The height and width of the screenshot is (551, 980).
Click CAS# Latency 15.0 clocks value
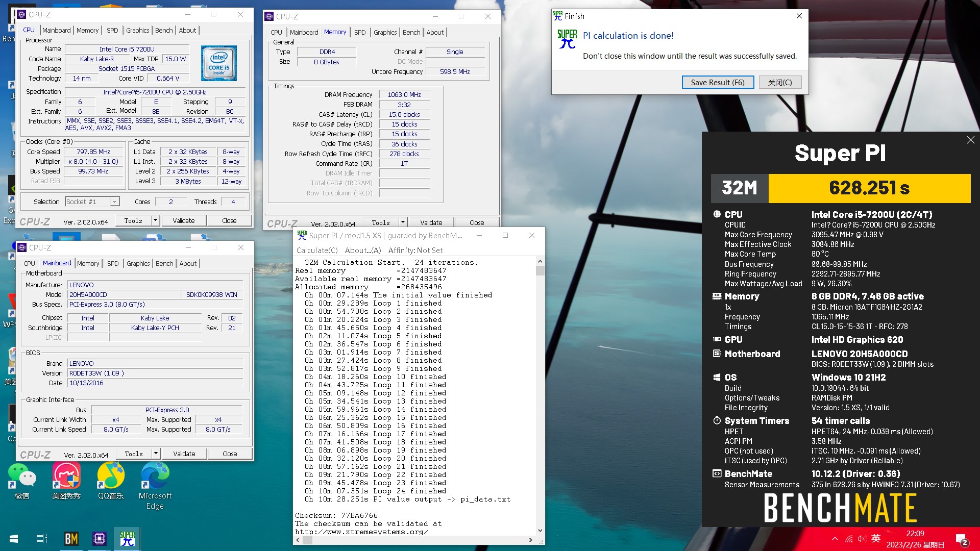point(404,114)
